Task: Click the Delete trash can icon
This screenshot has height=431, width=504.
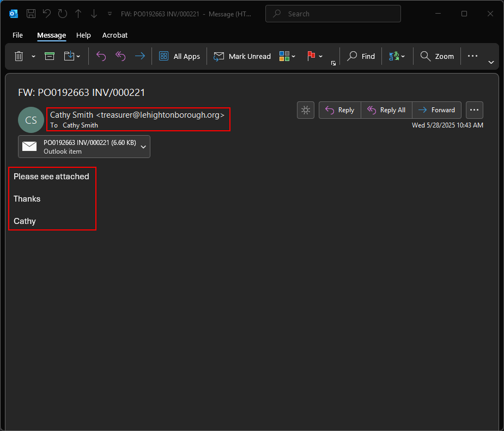Action: tap(19, 56)
